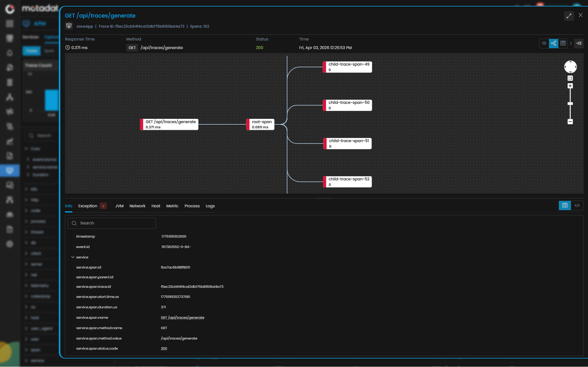
Task: Open the JVM tab
Action: (119, 206)
